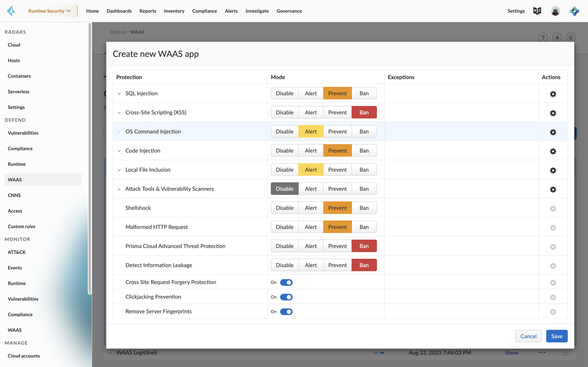Click the Prisma Cloud logo in top-right corner
The image size is (588, 367).
coord(574,11)
